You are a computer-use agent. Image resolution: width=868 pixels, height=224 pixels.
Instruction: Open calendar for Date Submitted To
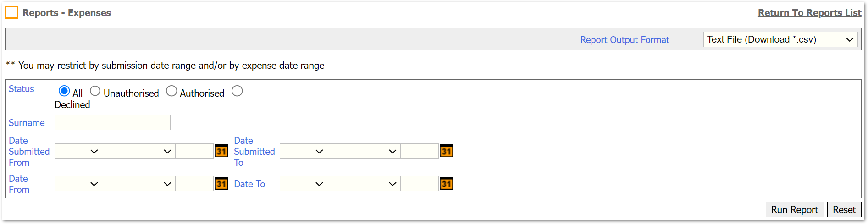pos(447,151)
